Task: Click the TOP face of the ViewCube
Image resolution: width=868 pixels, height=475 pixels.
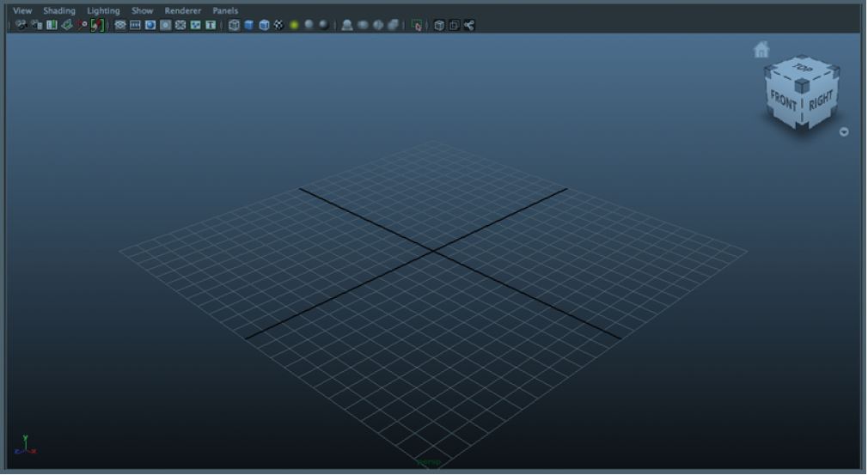Action: (804, 70)
